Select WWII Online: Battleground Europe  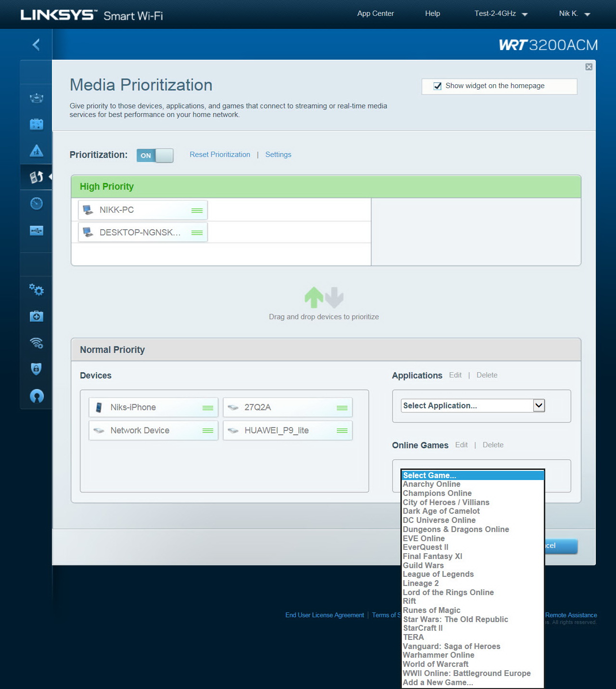pyautogui.click(x=473, y=673)
